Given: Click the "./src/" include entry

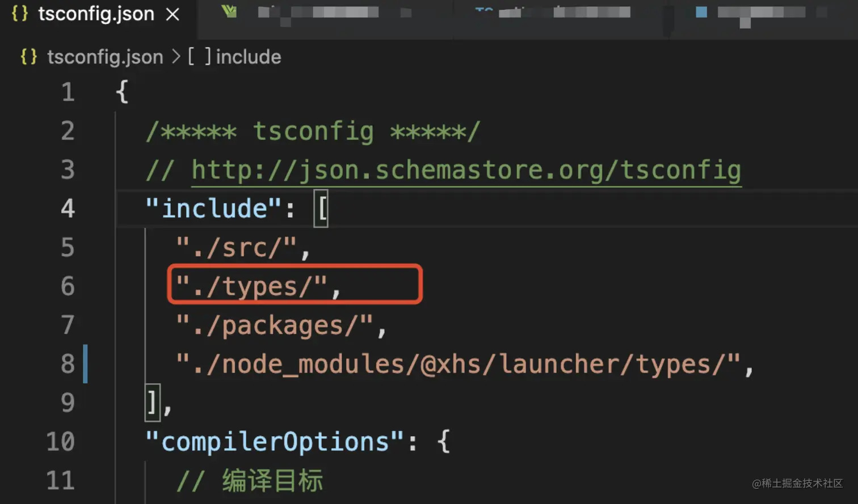Looking at the screenshot, I should click(x=236, y=248).
